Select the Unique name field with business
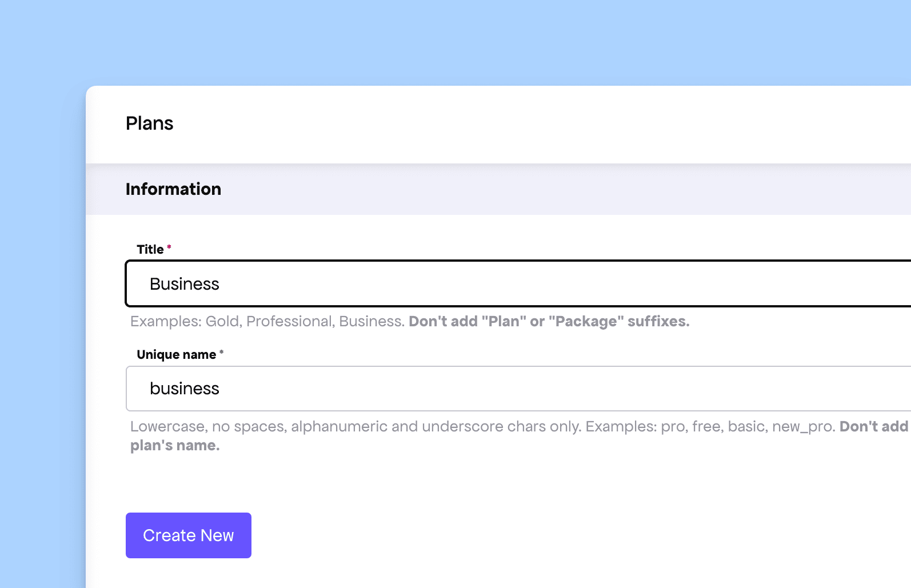This screenshot has height=588, width=911. (518, 389)
